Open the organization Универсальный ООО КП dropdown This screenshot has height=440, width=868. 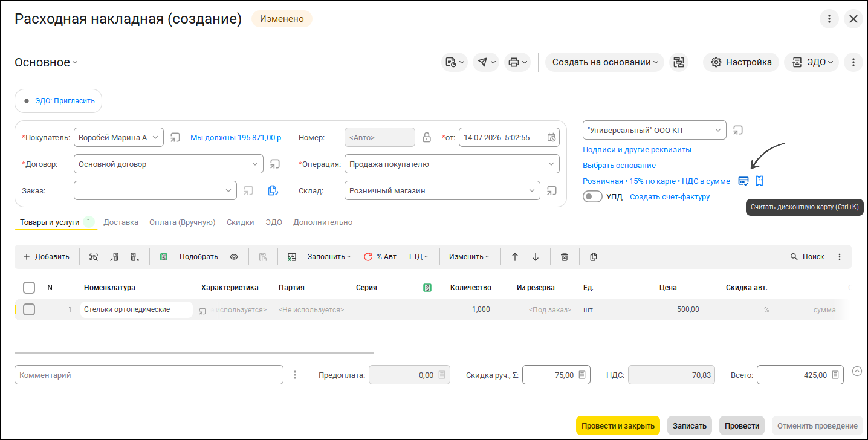point(718,130)
